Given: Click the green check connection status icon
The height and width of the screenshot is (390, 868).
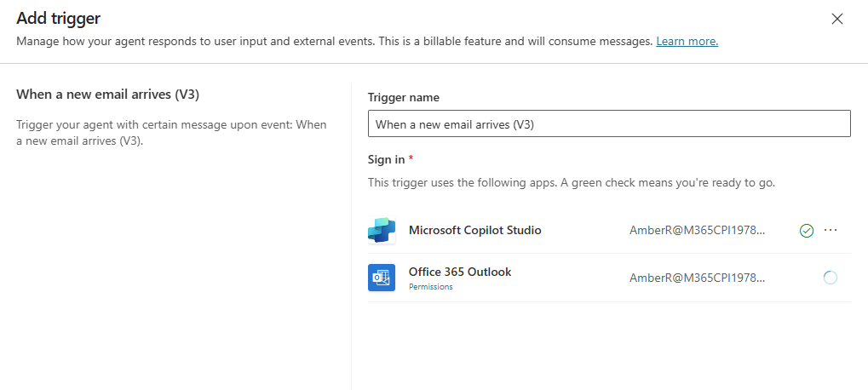Looking at the screenshot, I should tap(807, 231).
